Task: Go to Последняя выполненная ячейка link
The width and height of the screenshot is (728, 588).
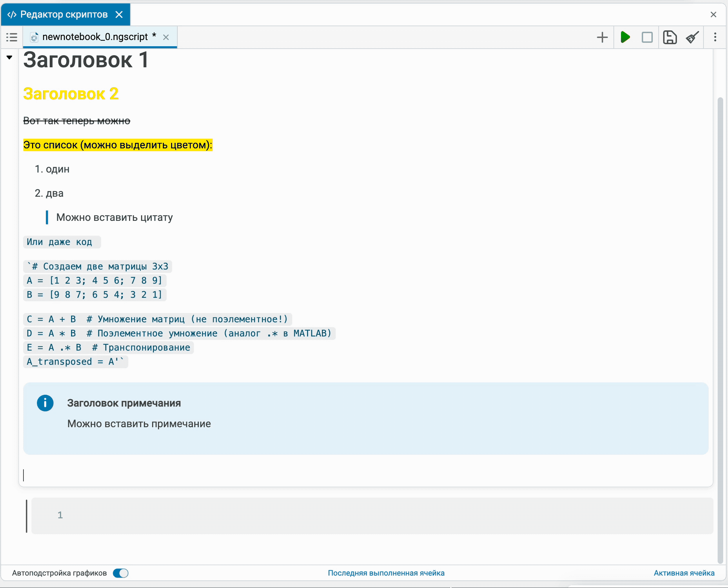Action: point(386,573)
